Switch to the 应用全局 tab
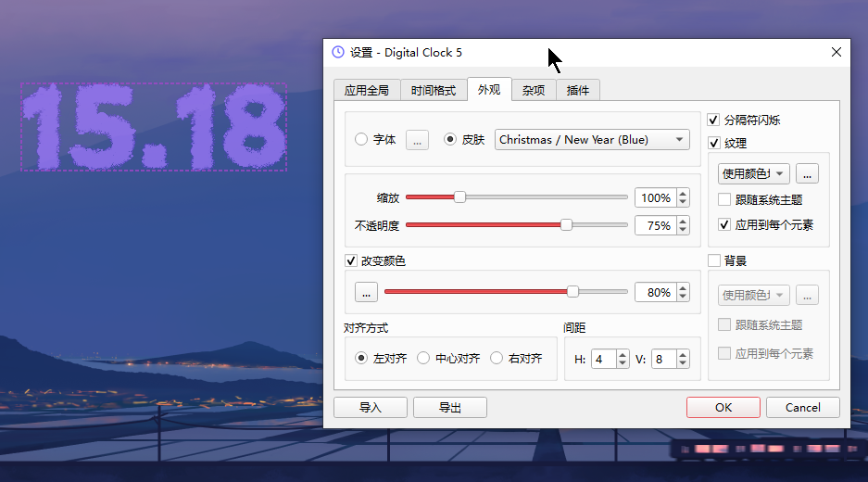The width and height of the screenshot is (868, 482). pos(367,90)
